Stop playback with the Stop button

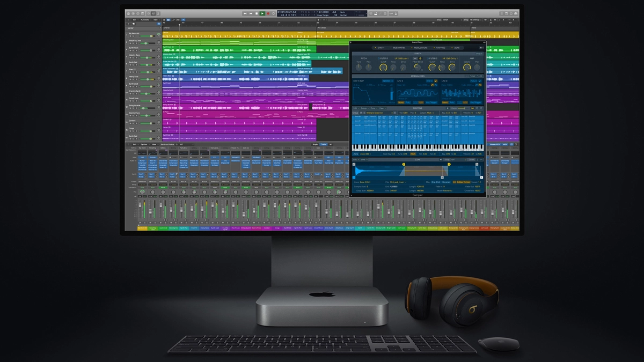(x=257, y=13)
